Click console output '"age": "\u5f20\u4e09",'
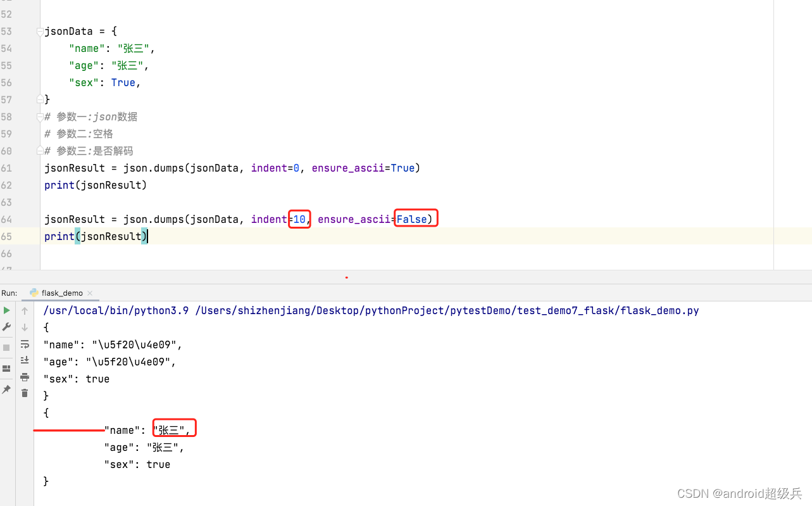812x506 pixels. [x=109, y=362]
